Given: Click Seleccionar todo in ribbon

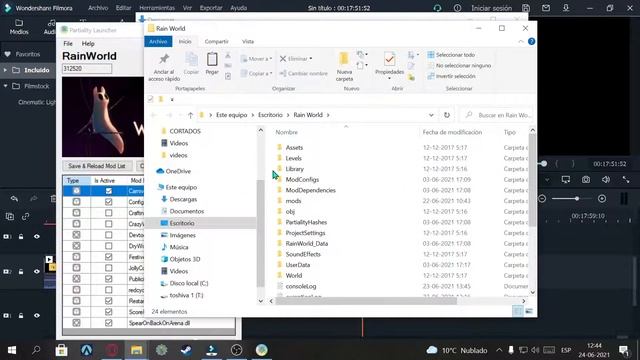Looking at the screenshot, I should click(x=451, y=55).
